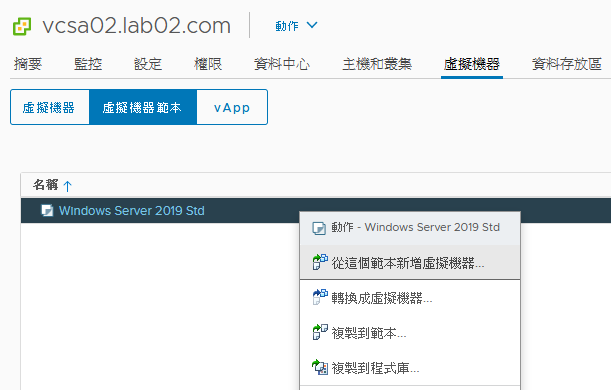
Task: Click the 複製到程式庫 icon
Action: pos(320,367)
